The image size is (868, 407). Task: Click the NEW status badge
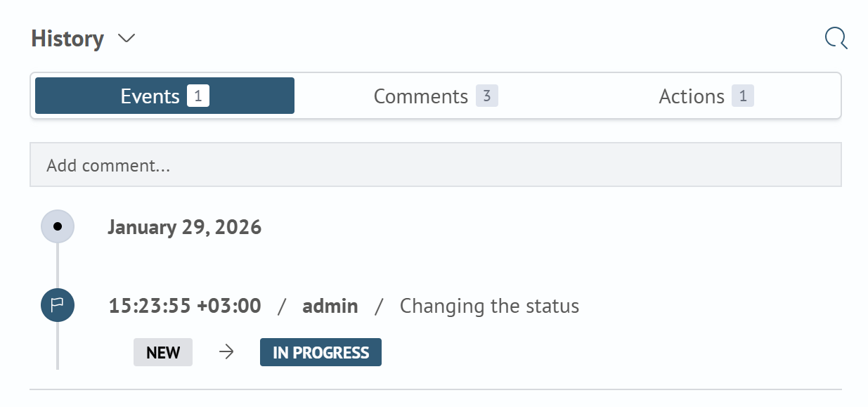pos(163,352)
